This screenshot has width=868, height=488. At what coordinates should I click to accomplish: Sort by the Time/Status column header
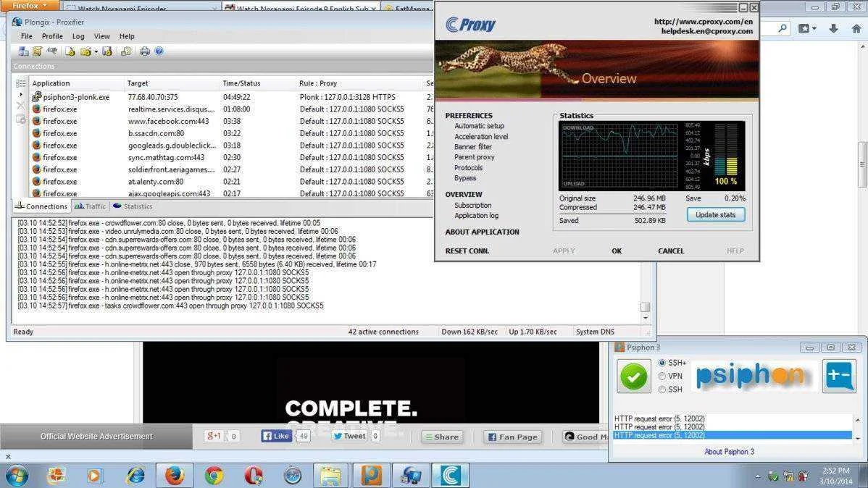pos(257,83)
